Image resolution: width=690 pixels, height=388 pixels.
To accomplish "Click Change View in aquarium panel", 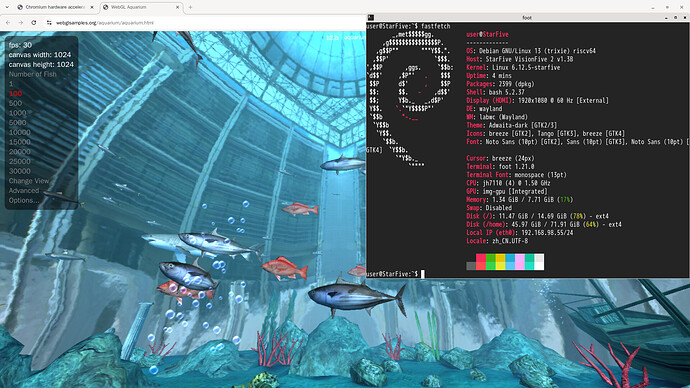I will click(29, 181).
